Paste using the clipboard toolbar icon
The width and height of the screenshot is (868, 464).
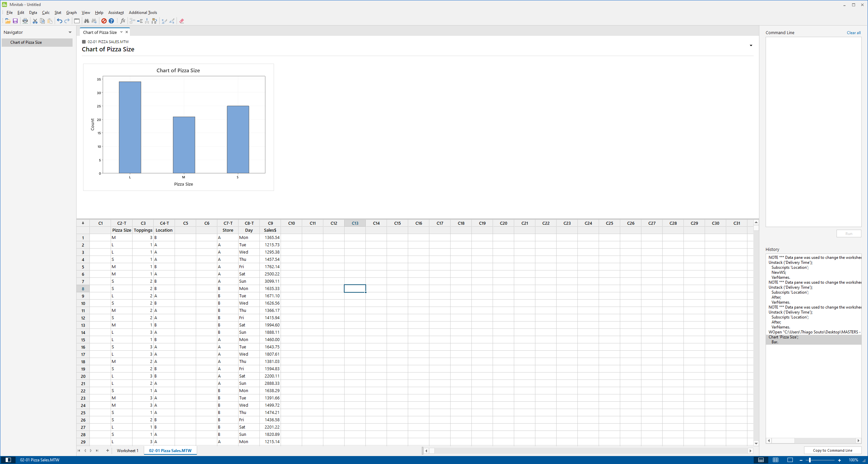(x=50, y=21)
